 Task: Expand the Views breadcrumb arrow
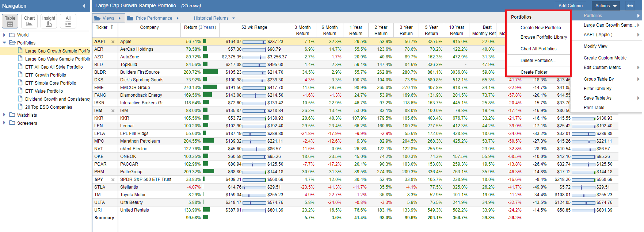coord(119,18)
